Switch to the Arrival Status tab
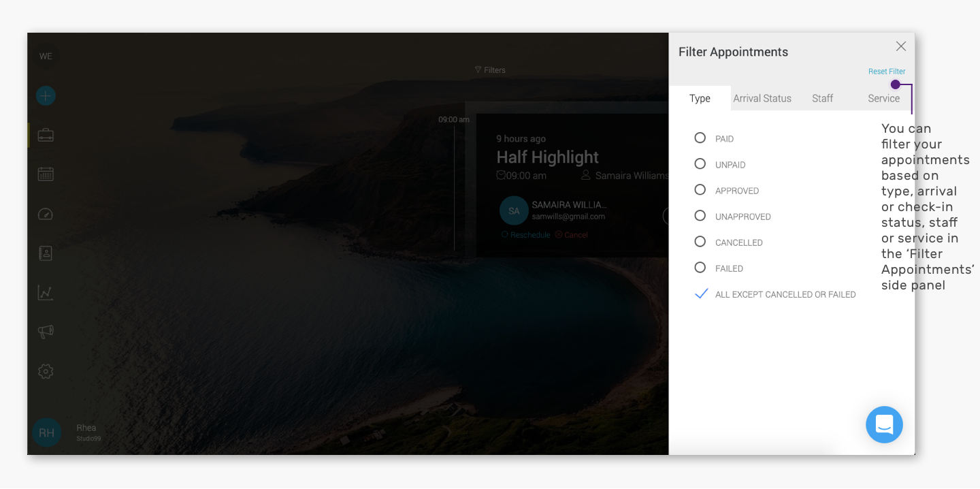 tap(762, 99)
